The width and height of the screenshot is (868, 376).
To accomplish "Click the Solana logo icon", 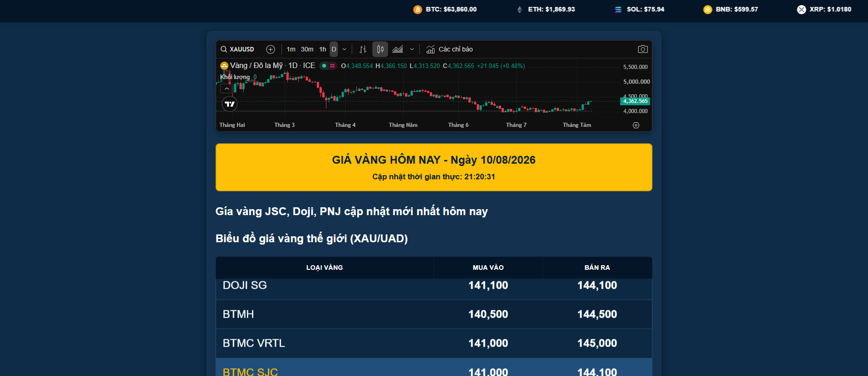I will click(618, 9).
